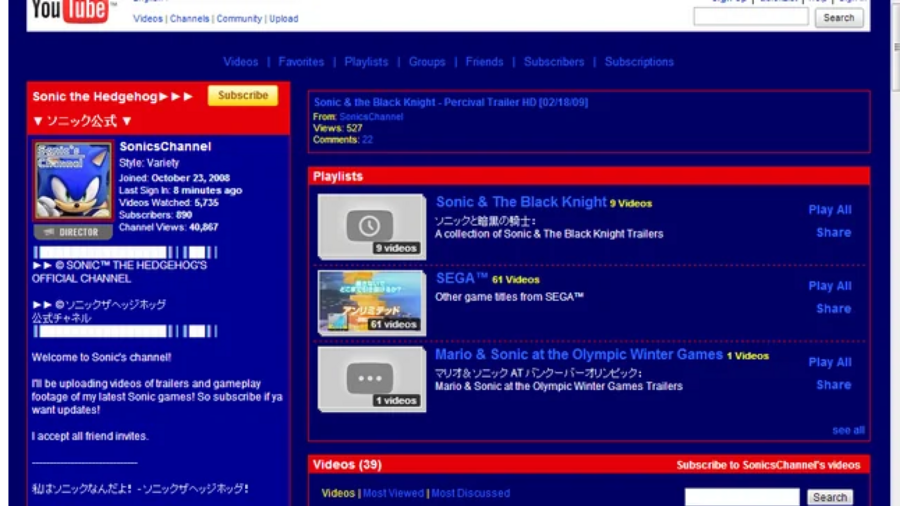
Task: Select Videos sort option
Action: coord(338,493)
